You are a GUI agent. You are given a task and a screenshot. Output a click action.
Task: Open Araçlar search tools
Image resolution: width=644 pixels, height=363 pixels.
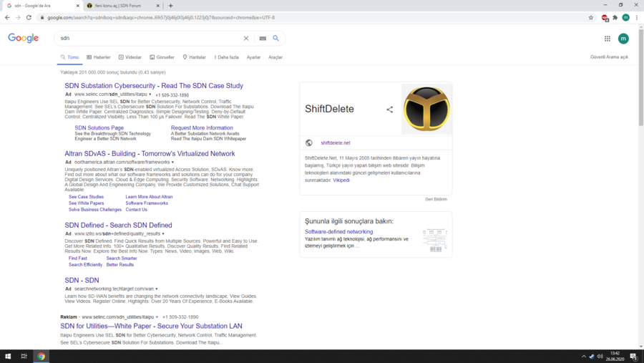click(x=275, y=57)
